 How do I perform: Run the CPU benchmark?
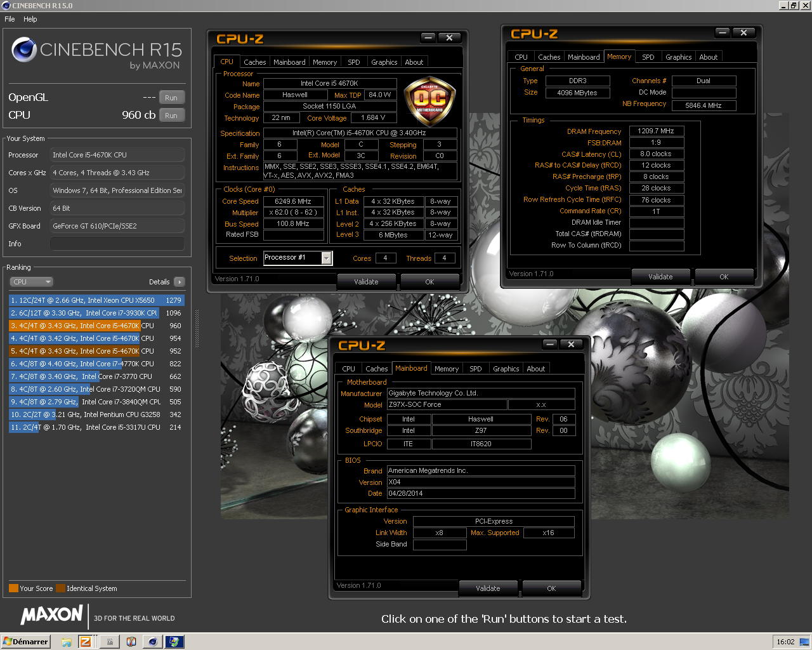171,116
